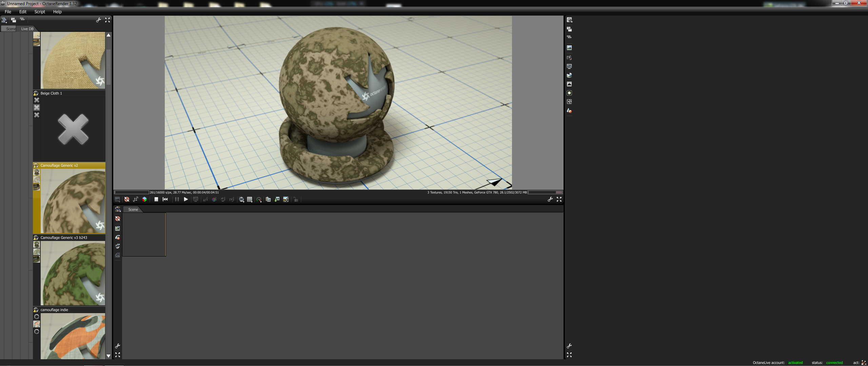The height and width of the screenshot is (366, 868).
Task: Click the render progress bar
Action: [x=132, y=192]
